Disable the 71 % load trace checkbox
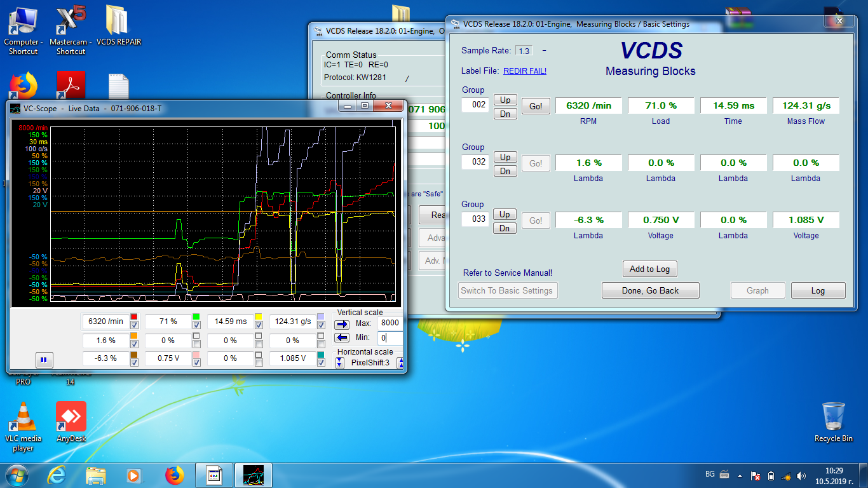This screenshot has width=868, height=488. pos(196,325)
